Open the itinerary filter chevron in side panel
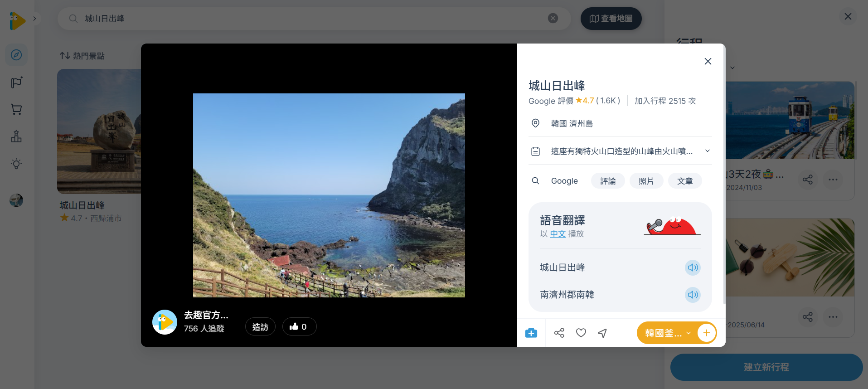868x389 pixels. pyautogui.click(x=732, y=68)
